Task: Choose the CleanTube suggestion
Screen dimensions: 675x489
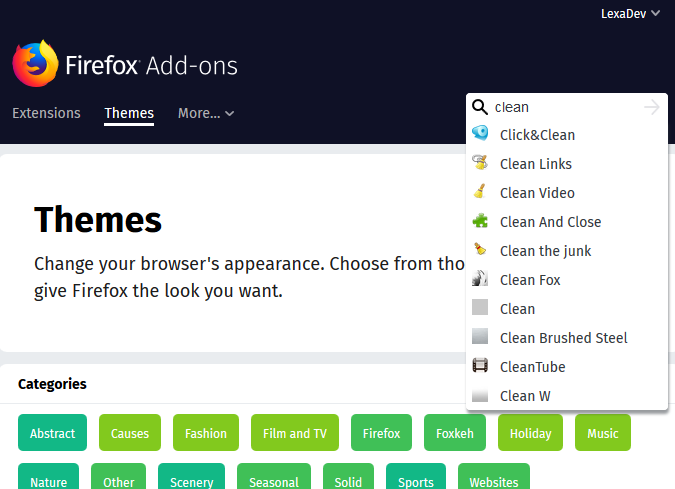Action: point(533,367)
